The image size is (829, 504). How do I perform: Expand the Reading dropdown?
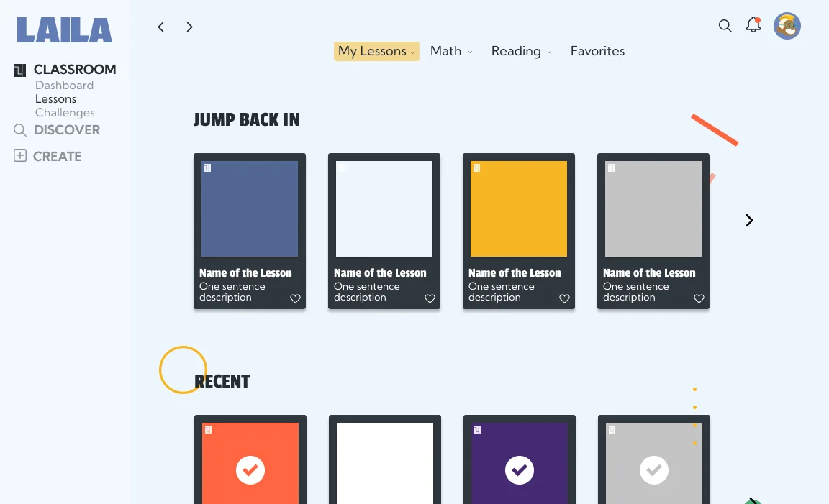521,51
